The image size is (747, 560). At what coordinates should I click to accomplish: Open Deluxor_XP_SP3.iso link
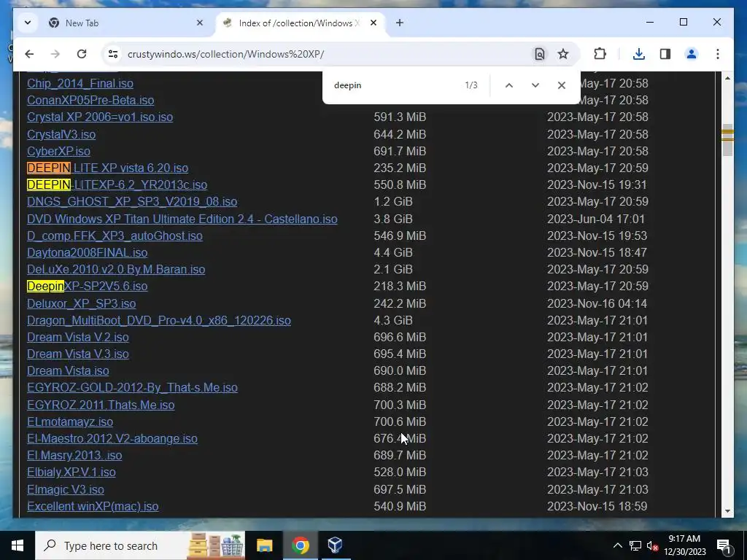pyautogui.click(x=82, y=303)
